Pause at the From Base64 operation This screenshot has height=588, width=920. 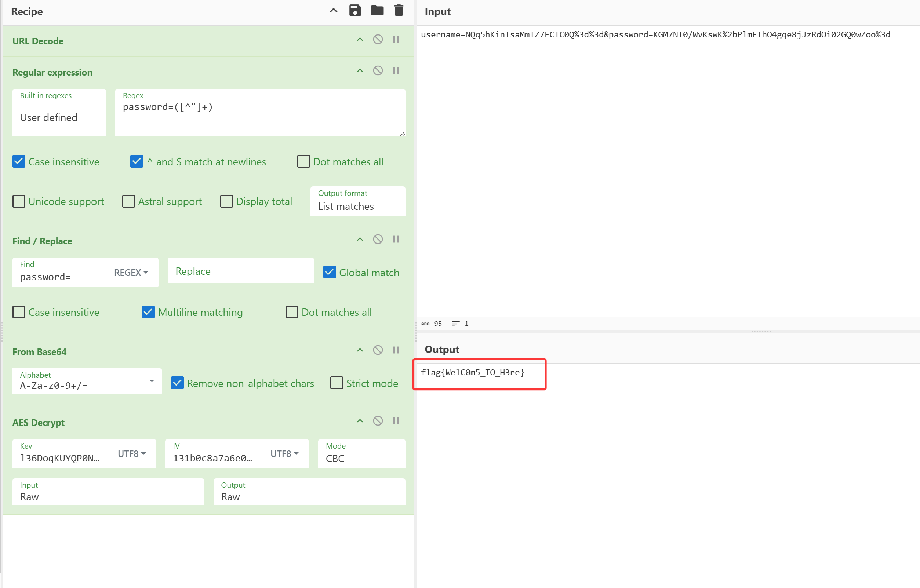tap(396, 350)
